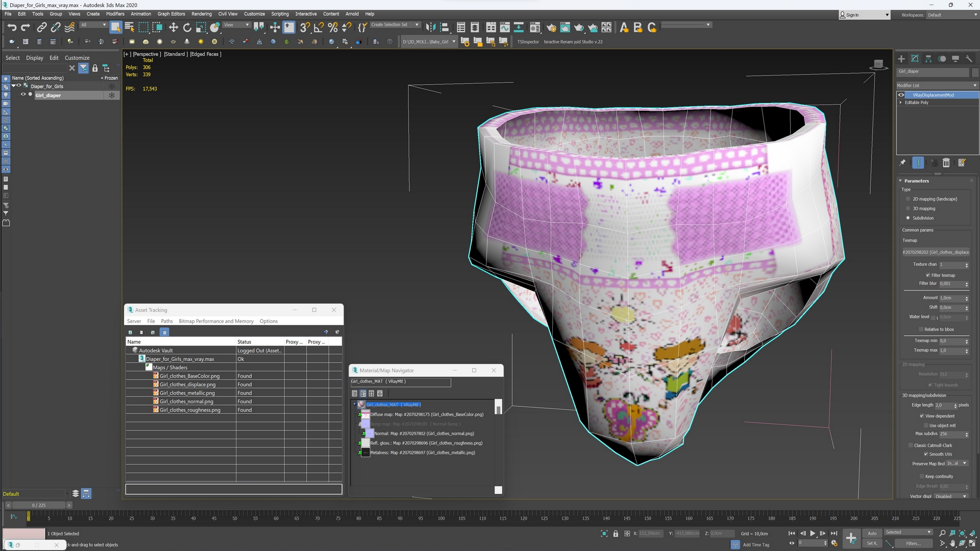
Task: Open the Graph Editors menu
Action: click(171, 14)
